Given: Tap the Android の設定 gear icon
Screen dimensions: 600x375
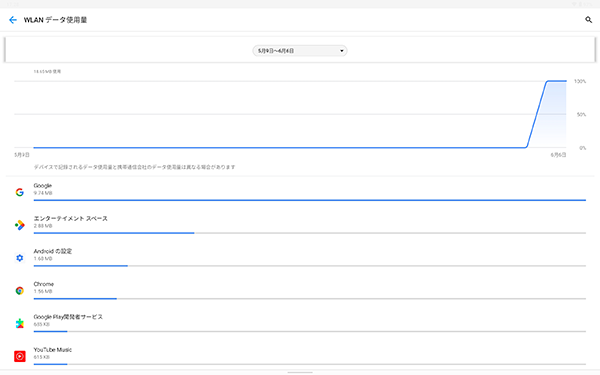Looking at the screenshot, I should (20, 258).
